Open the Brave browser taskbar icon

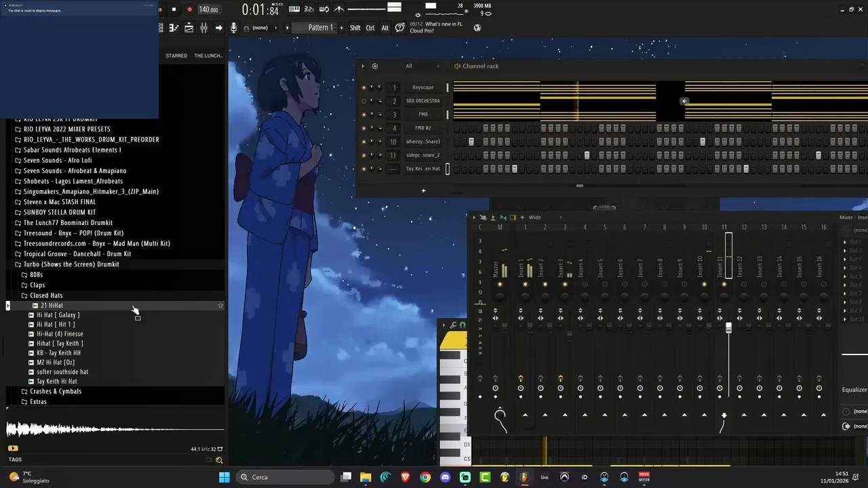click(406, 477)
